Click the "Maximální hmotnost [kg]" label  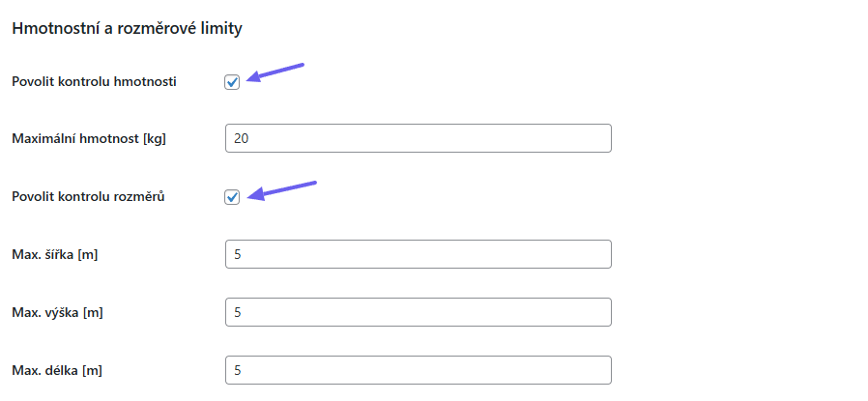pos(89,139)
